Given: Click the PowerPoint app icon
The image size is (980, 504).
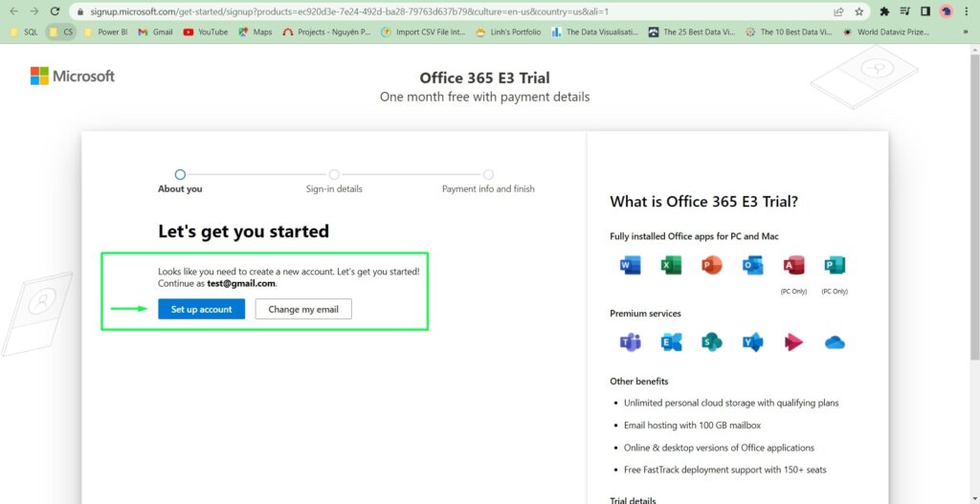Looking at the screenshot, I should (x=712, y=266).
